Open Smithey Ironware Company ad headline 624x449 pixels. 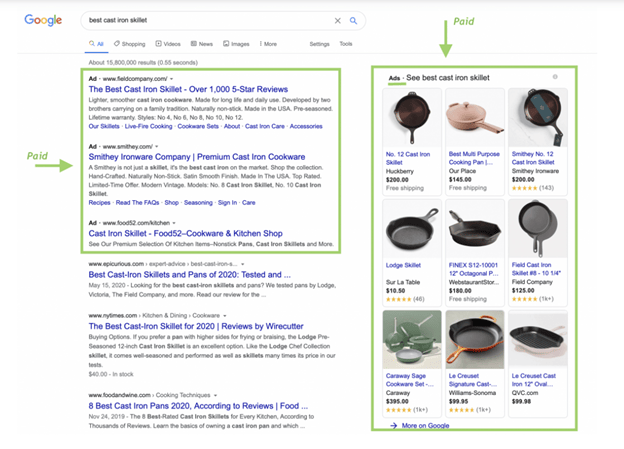(197, 157)
